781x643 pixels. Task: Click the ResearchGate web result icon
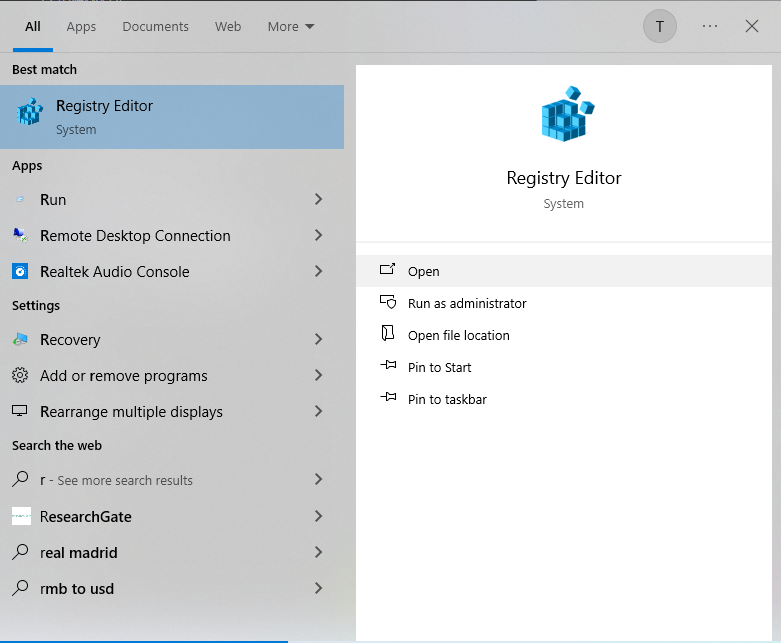[x=21, y=517]
